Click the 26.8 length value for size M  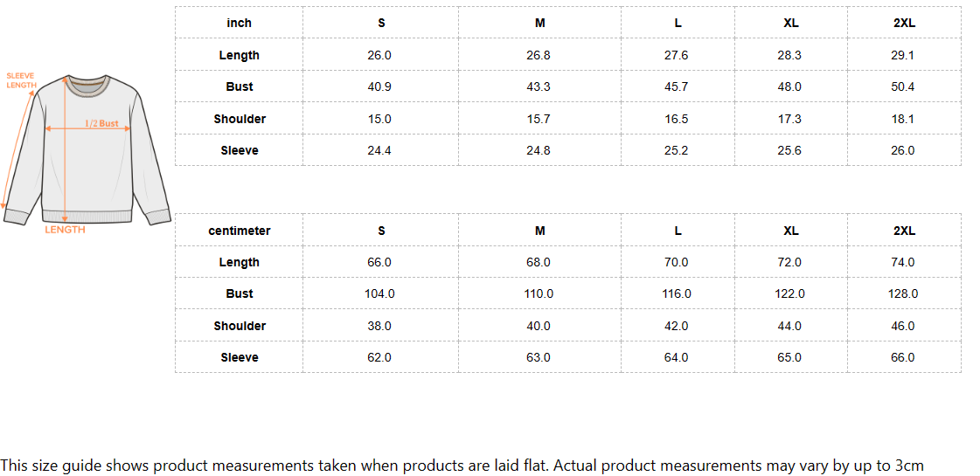539,55
